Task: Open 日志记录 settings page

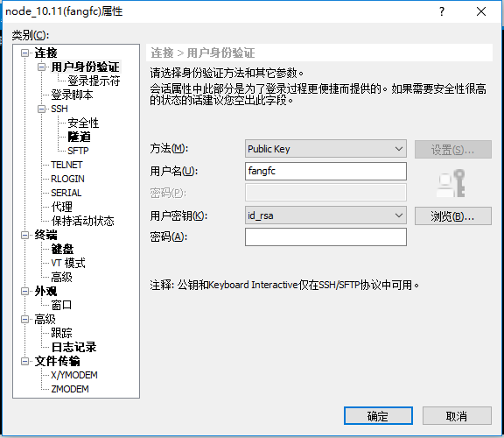Action: tap(73, 347)
